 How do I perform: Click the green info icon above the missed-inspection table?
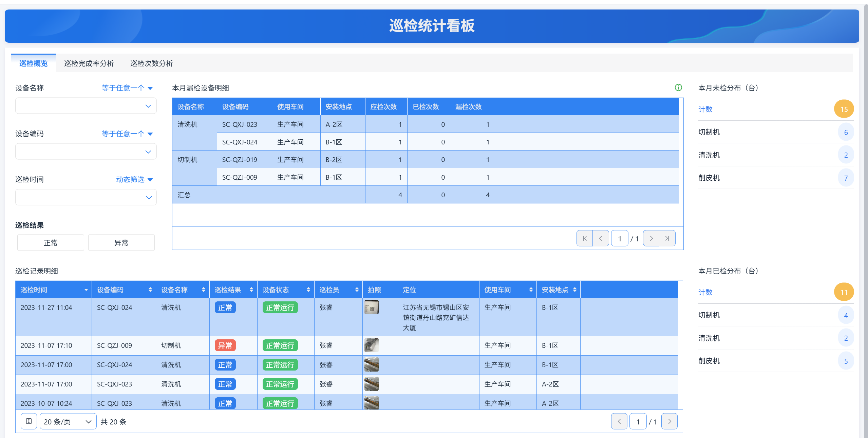click(x=678, y=88)
